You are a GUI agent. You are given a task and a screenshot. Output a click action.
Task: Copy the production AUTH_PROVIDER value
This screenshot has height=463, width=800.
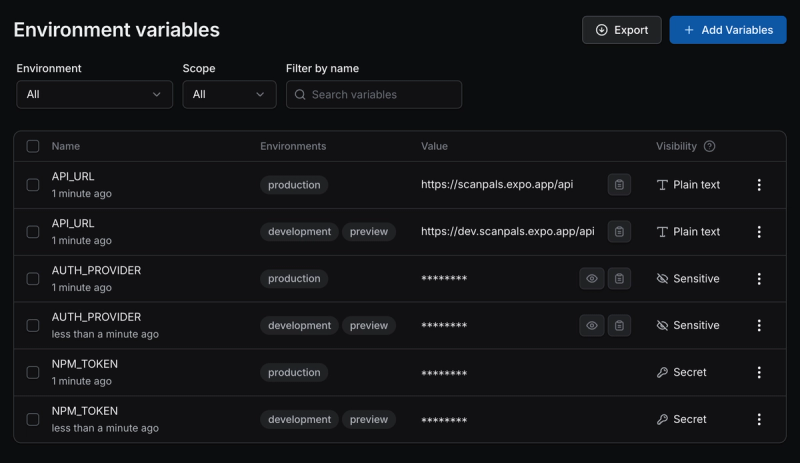[x=619, y=279]
